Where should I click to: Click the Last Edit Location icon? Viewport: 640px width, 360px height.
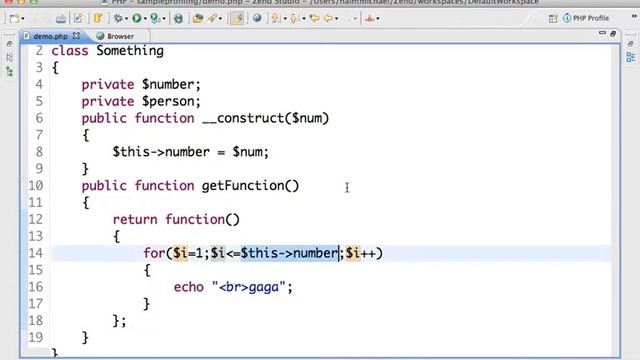point(314,18)
